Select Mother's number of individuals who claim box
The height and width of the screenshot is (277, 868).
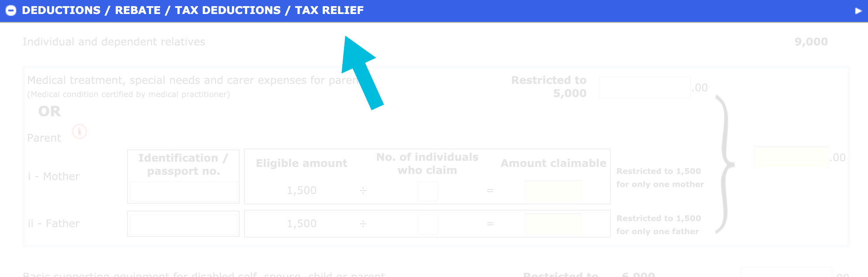coord(427,191)
